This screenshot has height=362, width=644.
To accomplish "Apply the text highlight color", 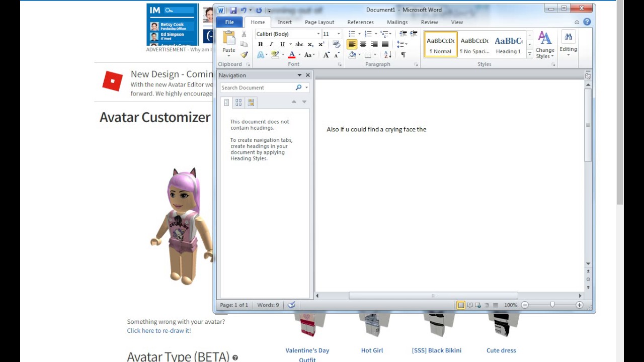I will pos(275,55).
